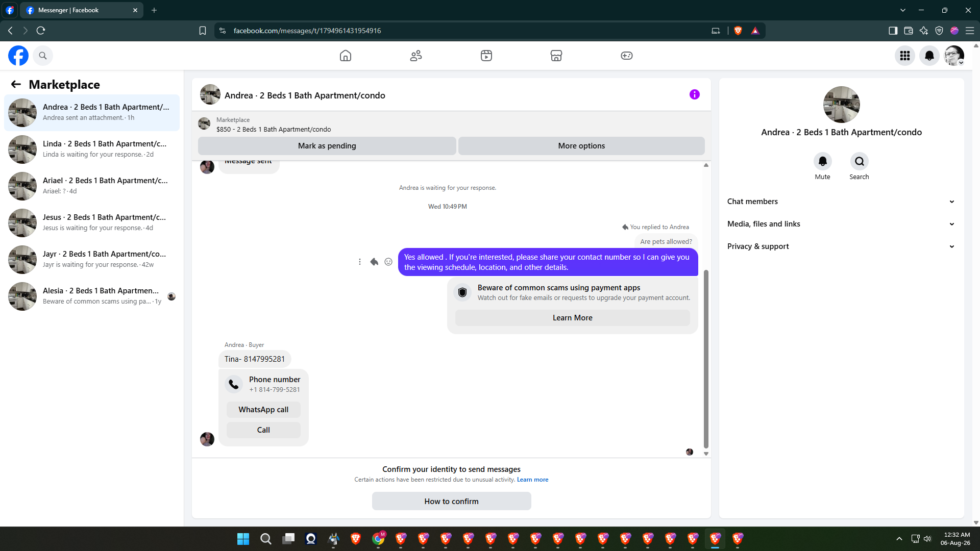Open the Chrome icon on the taskbar
980x551 pixels.
tap(378, 539)
